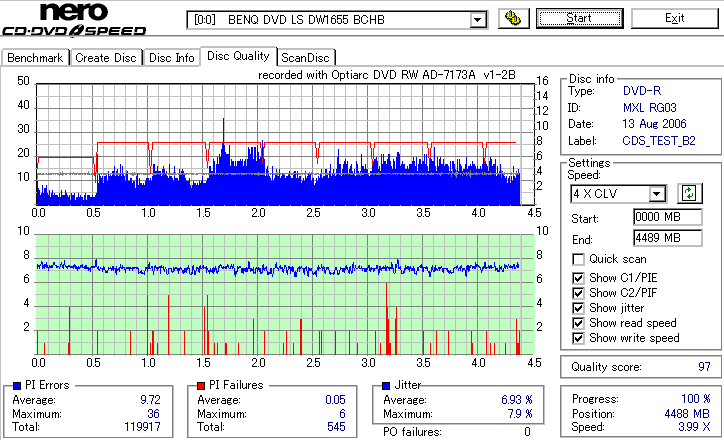Click the blue PI Errors legend square

[17, 385]
